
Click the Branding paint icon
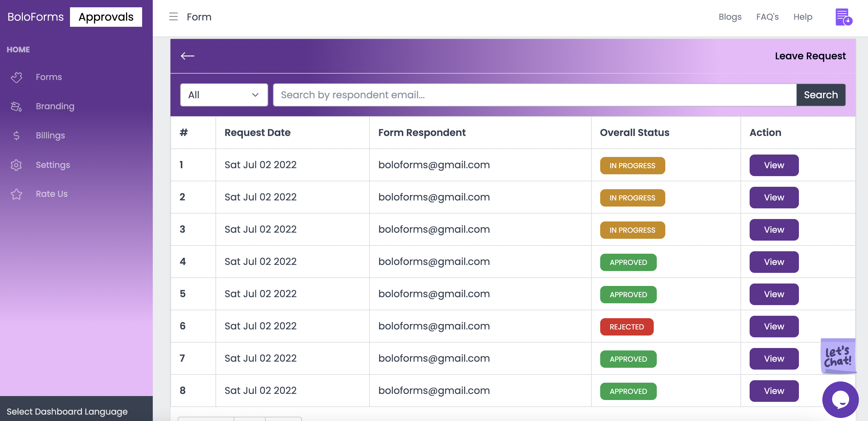point(16,106)
